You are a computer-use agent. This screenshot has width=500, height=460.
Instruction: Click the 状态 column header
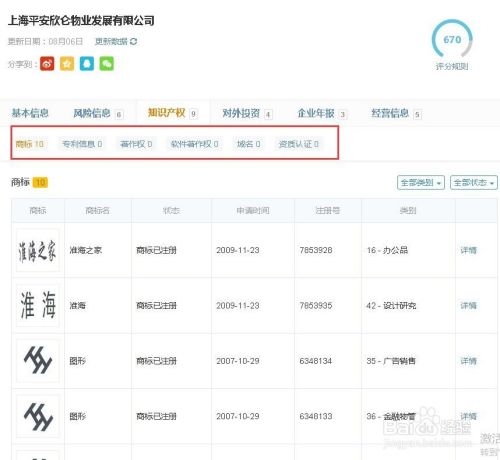coord(171,210)
